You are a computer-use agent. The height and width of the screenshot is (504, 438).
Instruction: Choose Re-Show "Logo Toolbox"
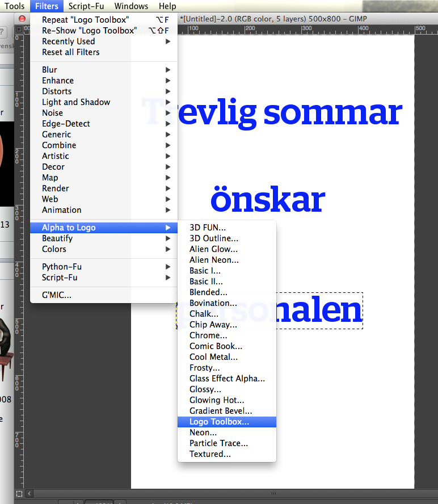tap(104, 31)
